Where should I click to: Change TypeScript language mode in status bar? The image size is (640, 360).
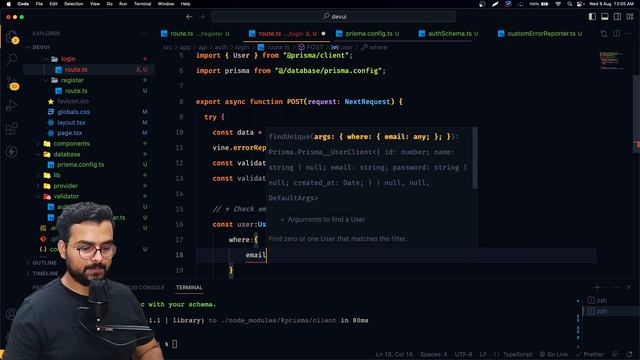pyautogui.click(x=517, y=354)
